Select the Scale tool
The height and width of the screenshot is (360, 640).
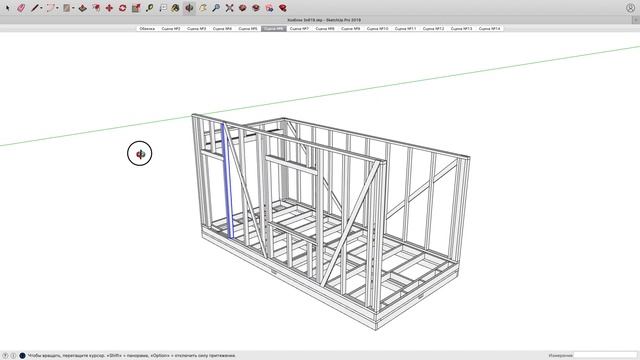(136, 8)
